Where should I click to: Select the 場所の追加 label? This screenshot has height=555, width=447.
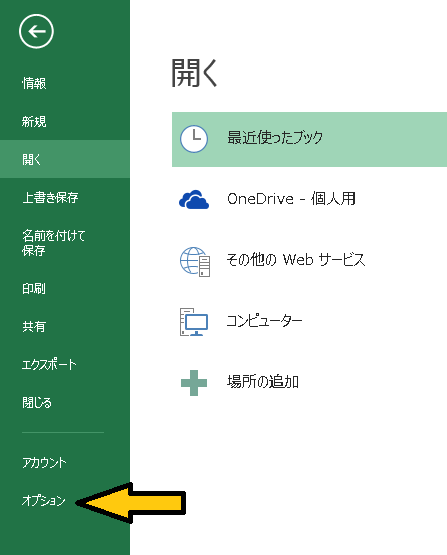(x=263, y=382)
